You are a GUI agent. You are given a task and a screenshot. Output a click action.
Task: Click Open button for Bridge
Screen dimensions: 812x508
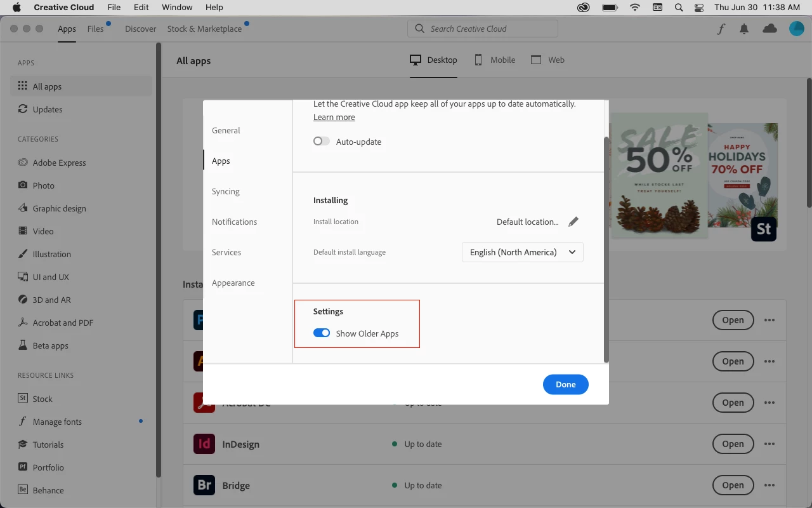point(733,485)
